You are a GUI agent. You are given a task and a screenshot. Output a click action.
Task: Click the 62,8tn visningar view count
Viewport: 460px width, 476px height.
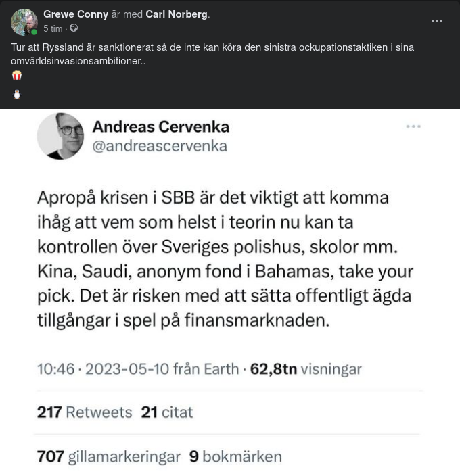click(x=306, y=369)
